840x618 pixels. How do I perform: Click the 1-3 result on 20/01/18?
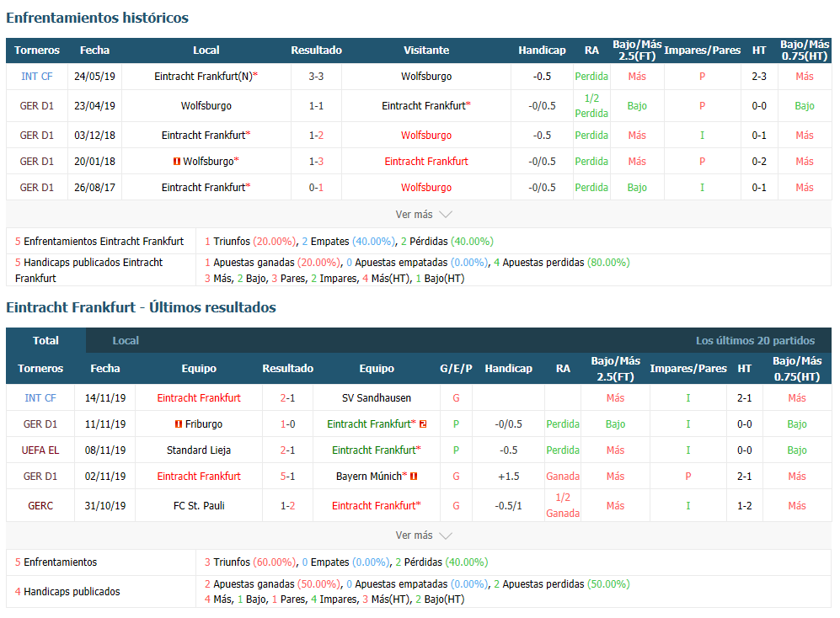click(x=316, y=161)
